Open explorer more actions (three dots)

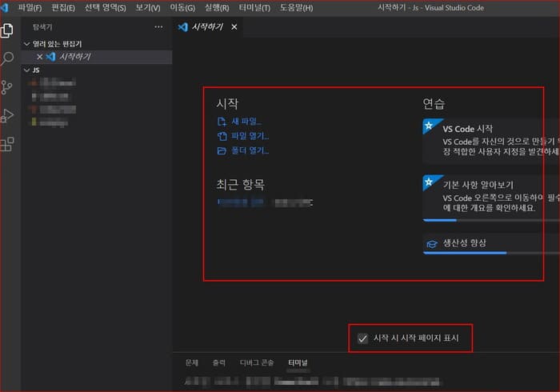(158, 26)
